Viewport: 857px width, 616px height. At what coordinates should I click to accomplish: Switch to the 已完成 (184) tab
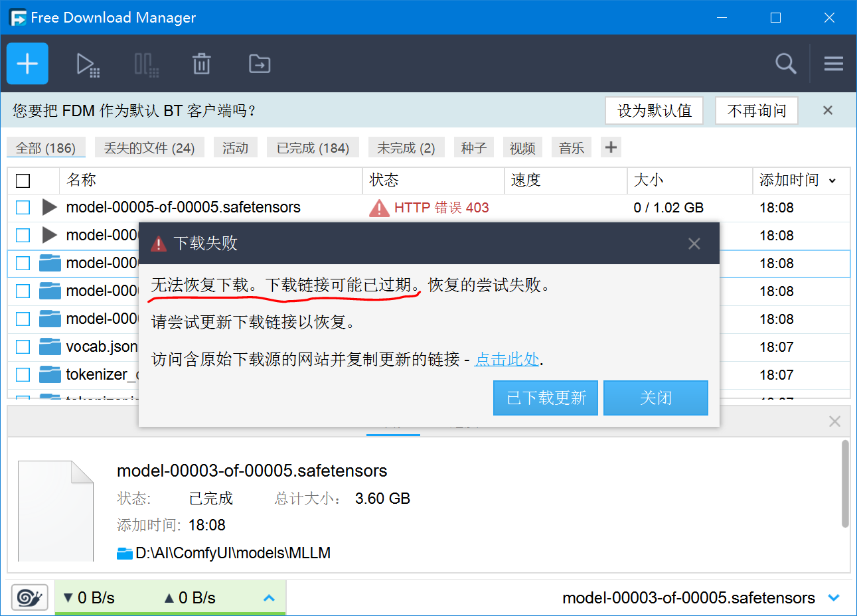(313, 147)
